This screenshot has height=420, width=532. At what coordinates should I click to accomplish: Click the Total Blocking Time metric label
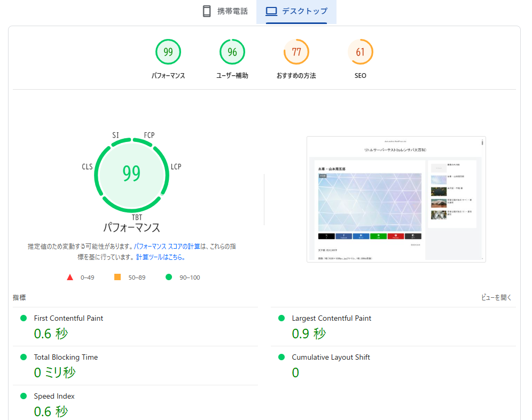pyautogui.click(x=66, y=357)
